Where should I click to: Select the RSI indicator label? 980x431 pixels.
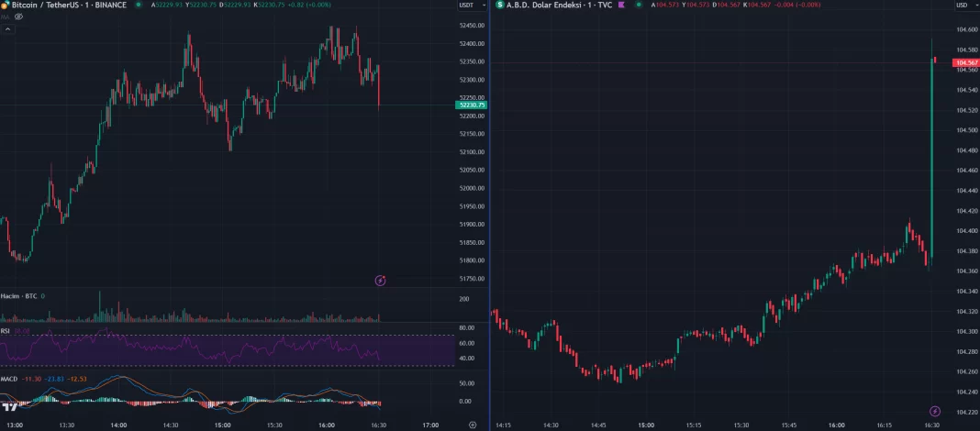6,331
